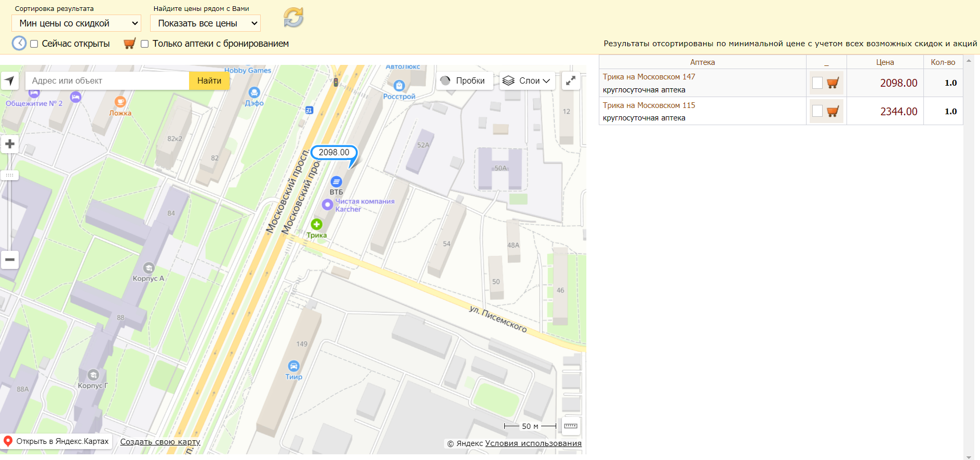The image size is (980, 460).
Task: Click the ул. Писемского street label
Action: pyautogui.click(x=498, y=319)
